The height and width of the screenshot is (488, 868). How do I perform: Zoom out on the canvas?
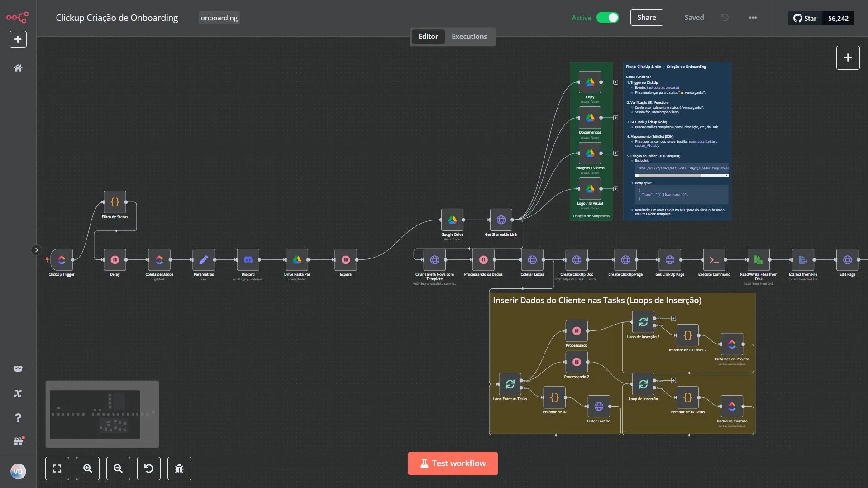click(118, 469)
